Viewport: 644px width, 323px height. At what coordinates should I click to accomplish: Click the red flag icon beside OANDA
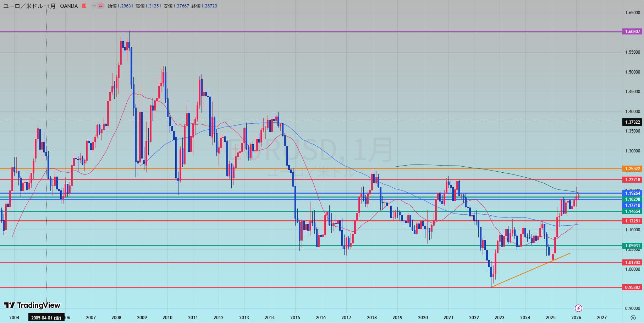[x=84, y=6]
